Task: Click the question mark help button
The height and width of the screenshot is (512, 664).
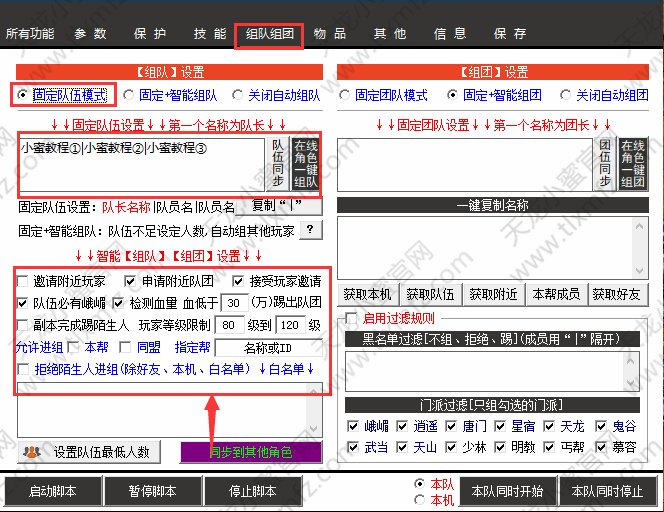Action: tap(310, 230)
